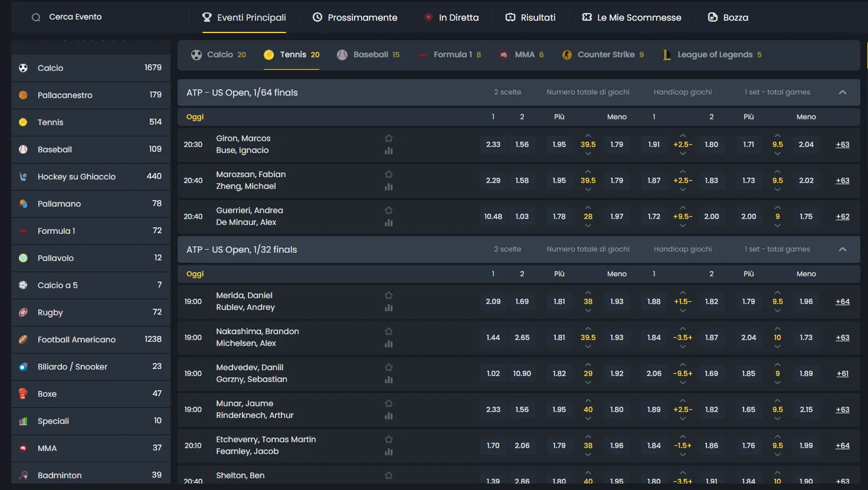The width and height of the screenshot is (868, 490).
Task: Increase 1 set games line for Etcheverry vs Fearnley
Action: [x=777, y=437]
